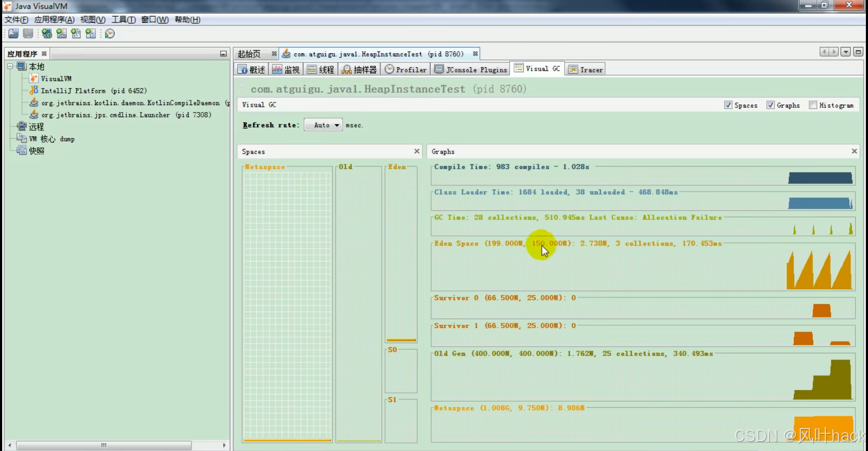Click the Eden Space usage graph
The height and width of the screenshot is (451, 868).
click(x=643, y=268)
